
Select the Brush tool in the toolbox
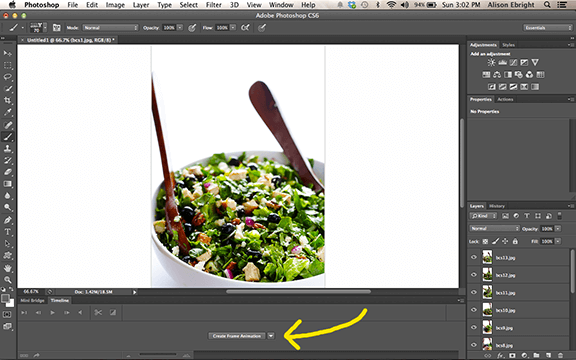(x=7, y=137)
